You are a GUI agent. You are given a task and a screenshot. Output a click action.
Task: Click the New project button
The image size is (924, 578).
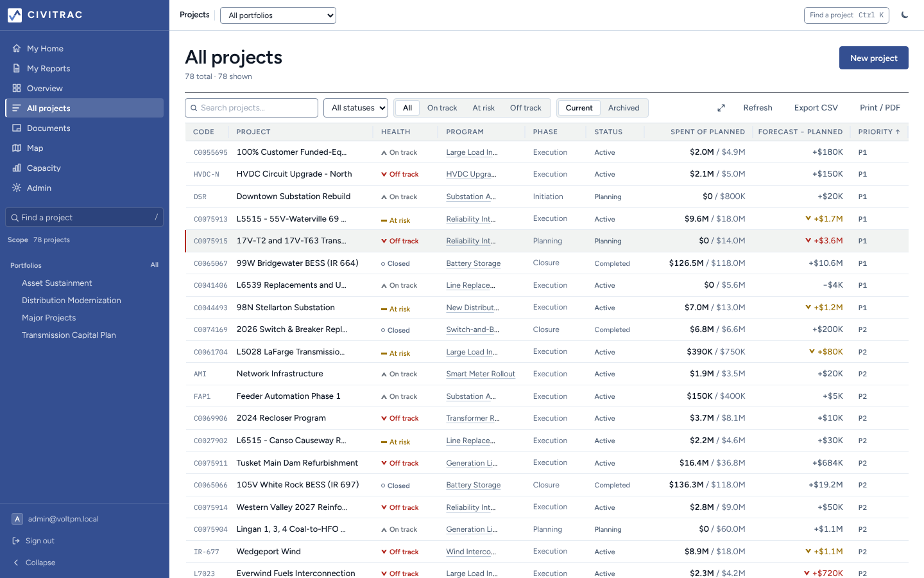tap(874, 58)
